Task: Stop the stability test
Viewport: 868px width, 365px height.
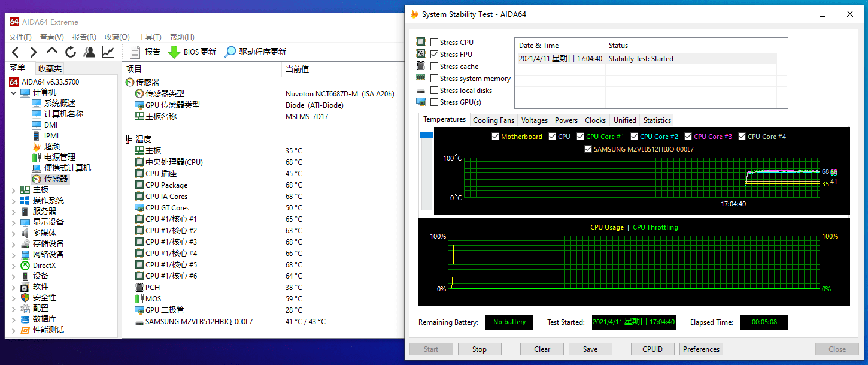Action: (479, 349)
